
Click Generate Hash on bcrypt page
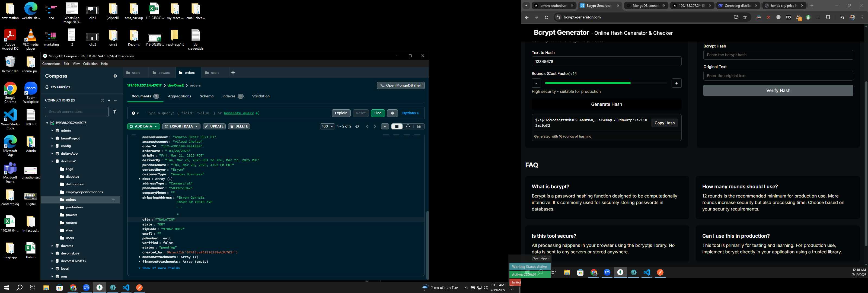(x=606, y=104)
